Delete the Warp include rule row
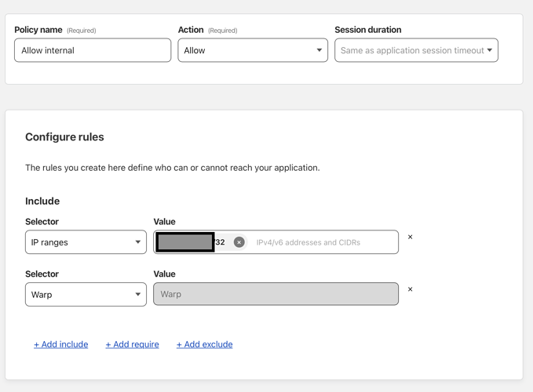Screen dimensions: 533x392 [410, 289]
